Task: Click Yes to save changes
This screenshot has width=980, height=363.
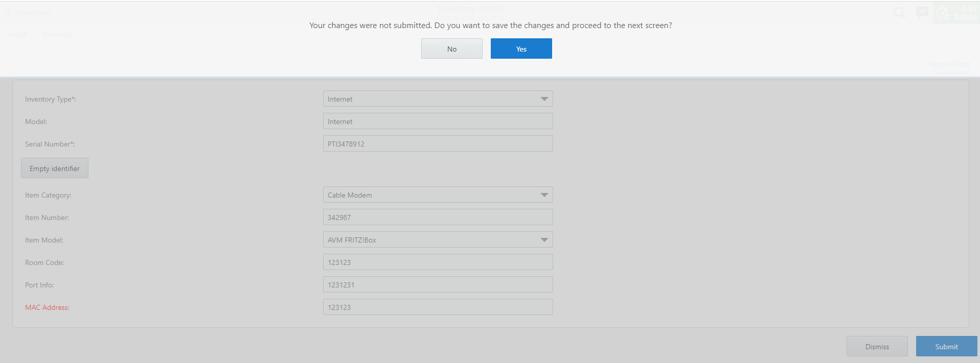Action: 521,49
